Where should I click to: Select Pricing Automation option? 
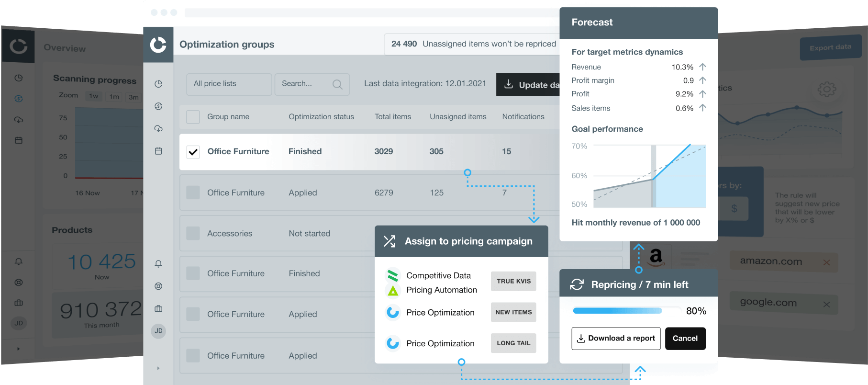coord(441,290)
